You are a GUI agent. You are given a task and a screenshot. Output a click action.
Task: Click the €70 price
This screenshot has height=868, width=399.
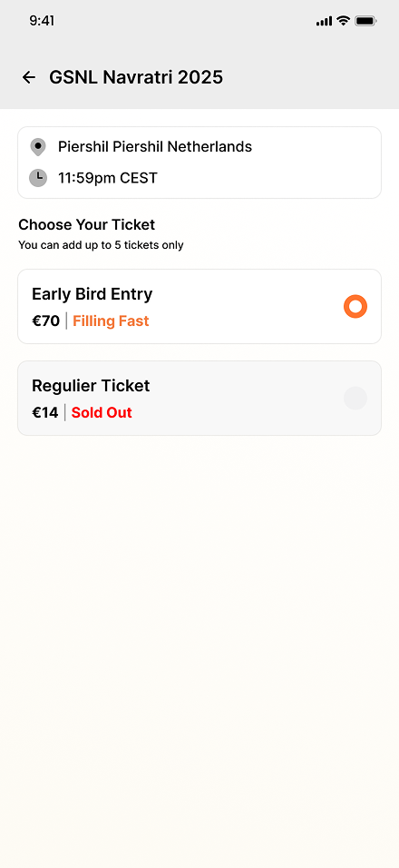[x=46, y=321]
